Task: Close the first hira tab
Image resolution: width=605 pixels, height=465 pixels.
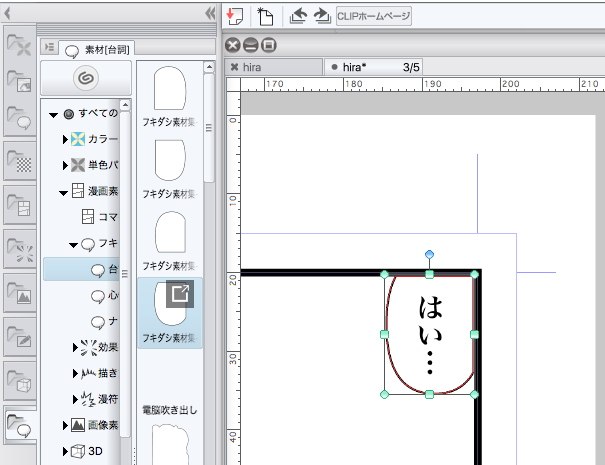Action: coord(234,67)
